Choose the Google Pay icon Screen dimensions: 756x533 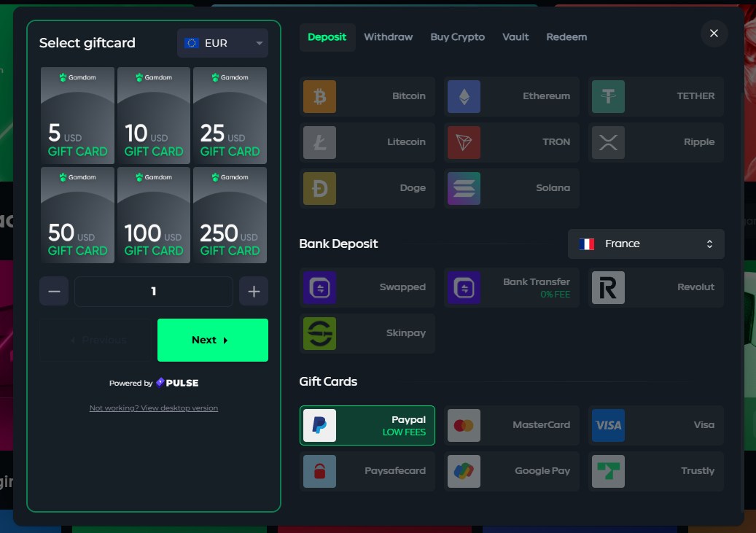click(x=464, y=471)
